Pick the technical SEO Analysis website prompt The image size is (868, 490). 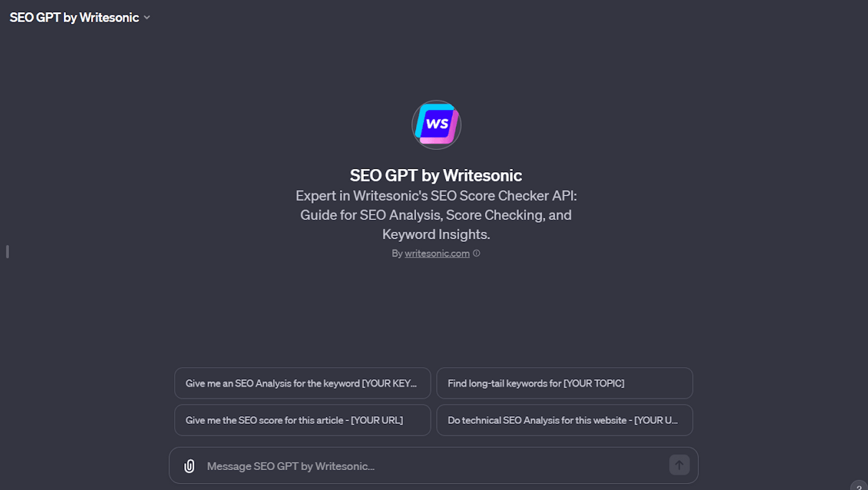click(564, 420)
